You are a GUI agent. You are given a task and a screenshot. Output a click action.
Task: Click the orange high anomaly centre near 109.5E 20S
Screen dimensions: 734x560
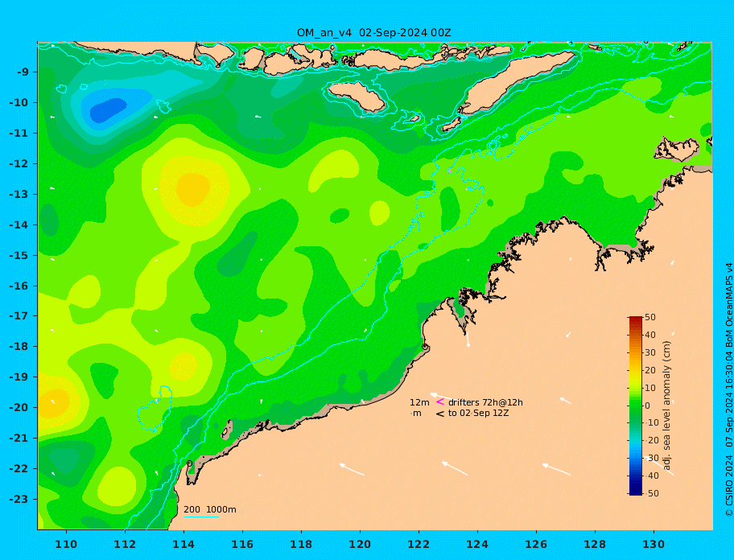pos(53,401)
